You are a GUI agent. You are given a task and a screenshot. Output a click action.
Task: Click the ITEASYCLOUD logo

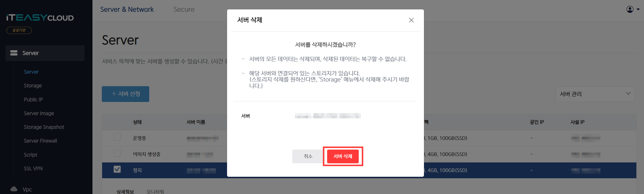(x=40, y=18)
